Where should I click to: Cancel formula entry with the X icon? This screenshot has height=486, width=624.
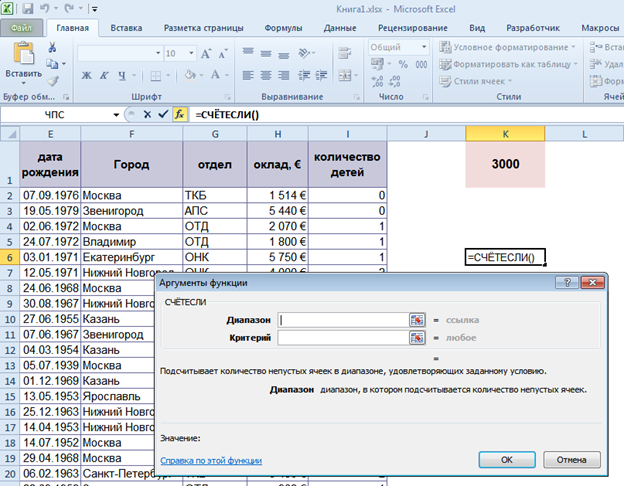click(148, 115)
